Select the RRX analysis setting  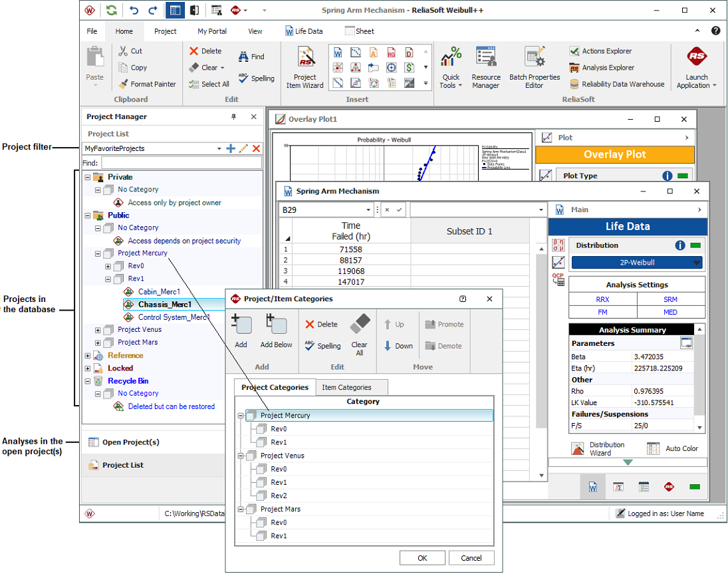click(602, 299)
